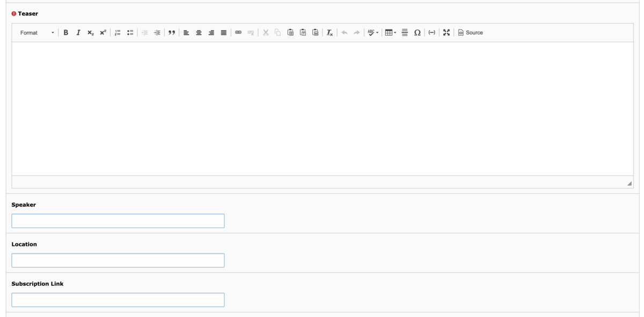Image resolution: width=644 pixels, height=317 pixels.
Task: Open the Format dropdown
Action: click(36, 33)
